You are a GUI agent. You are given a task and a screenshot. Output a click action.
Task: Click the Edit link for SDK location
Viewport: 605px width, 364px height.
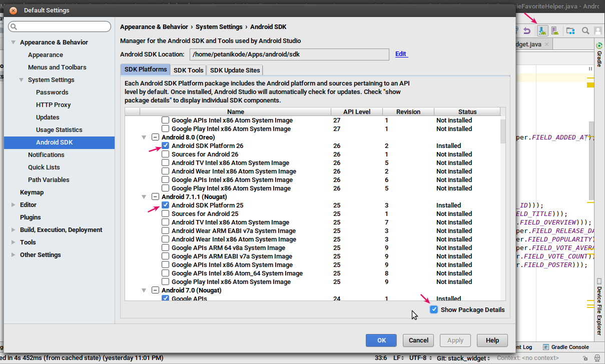[401, 54]
